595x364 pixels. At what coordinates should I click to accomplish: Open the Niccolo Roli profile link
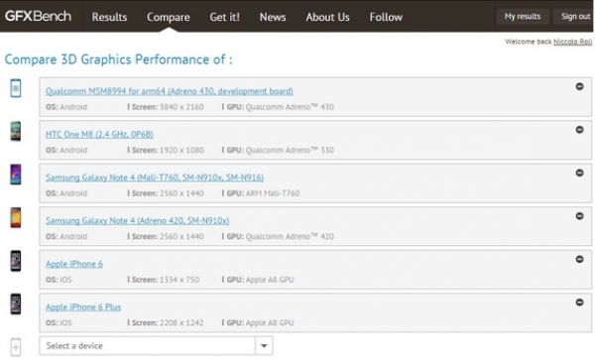(572, 42)
